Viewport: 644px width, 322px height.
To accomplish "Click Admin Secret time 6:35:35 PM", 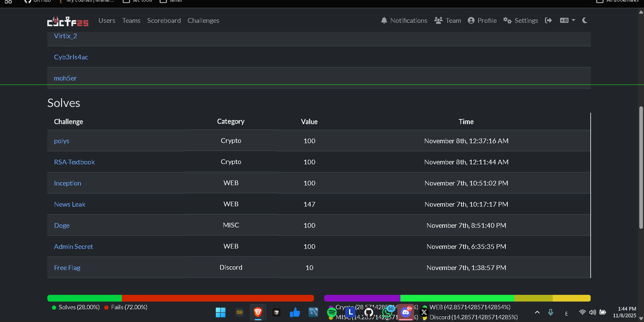I will click(466, 246).
